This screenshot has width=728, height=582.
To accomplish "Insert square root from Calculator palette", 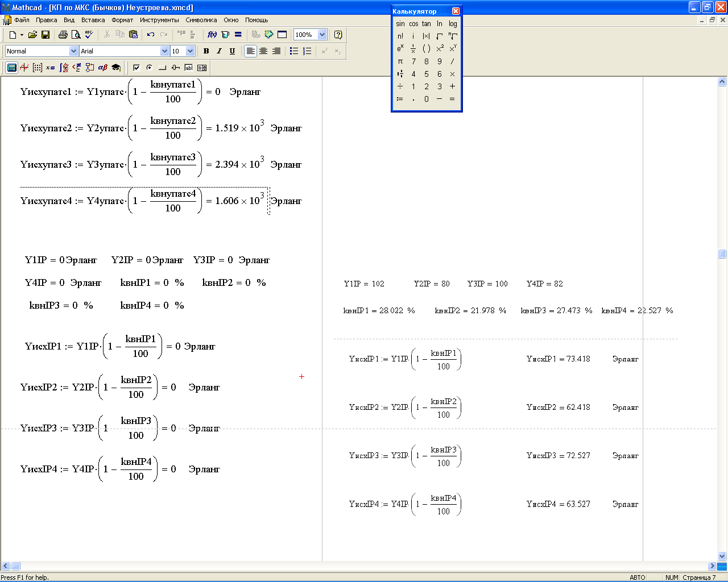I will coord(440,36).
